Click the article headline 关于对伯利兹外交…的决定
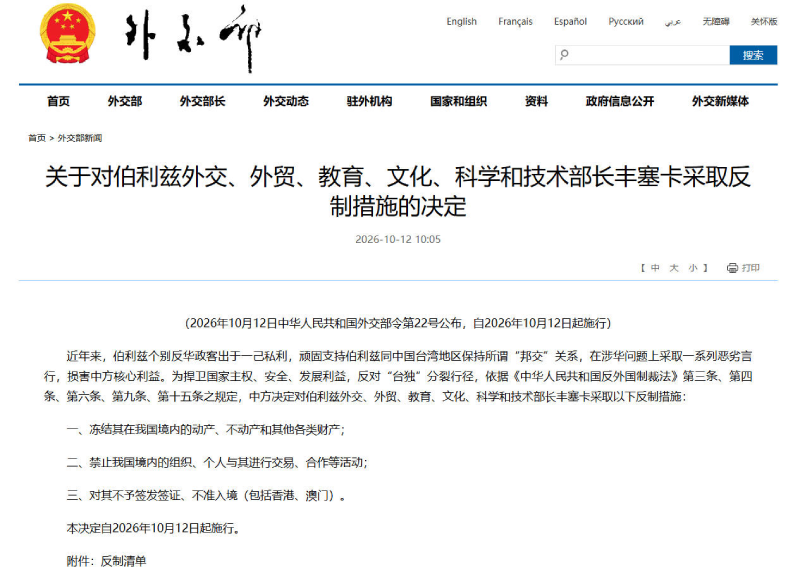The height and width of the screenshot is (586, 800). coord(398,191)
